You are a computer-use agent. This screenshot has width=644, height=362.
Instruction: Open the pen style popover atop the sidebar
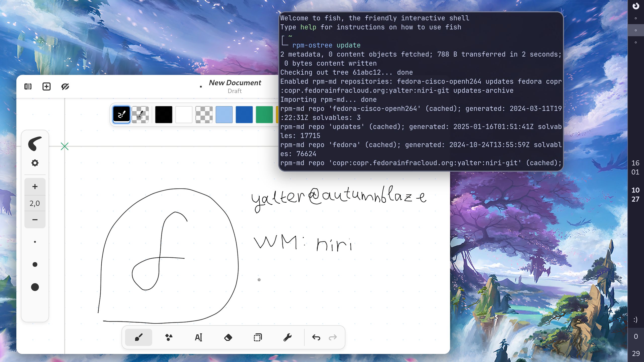35,143
